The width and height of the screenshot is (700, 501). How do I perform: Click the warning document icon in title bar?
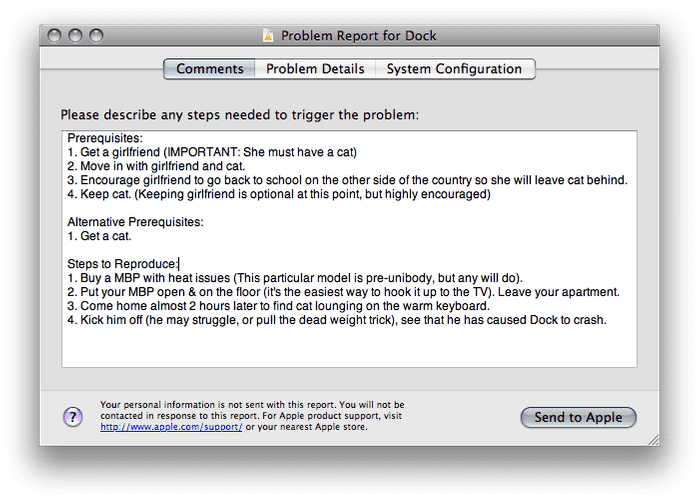[268, 35]
